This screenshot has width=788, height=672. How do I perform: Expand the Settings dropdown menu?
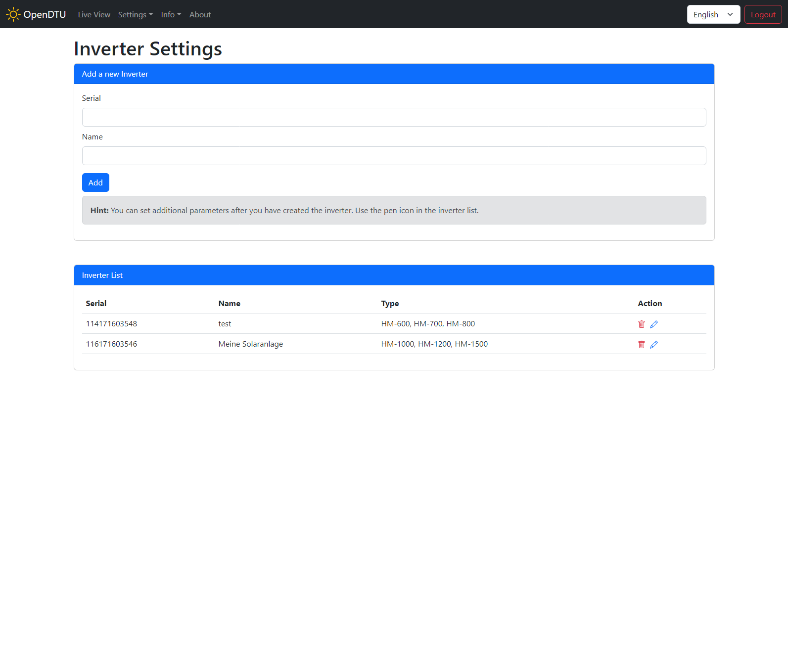pyautogui.click(x=135, y=15)
